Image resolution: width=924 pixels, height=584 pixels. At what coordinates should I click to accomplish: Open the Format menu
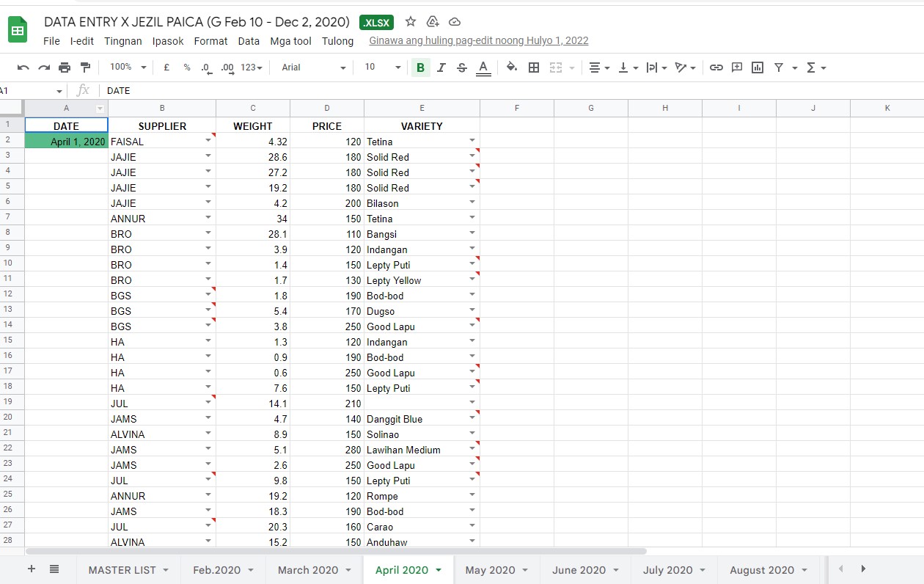[211, 41]
